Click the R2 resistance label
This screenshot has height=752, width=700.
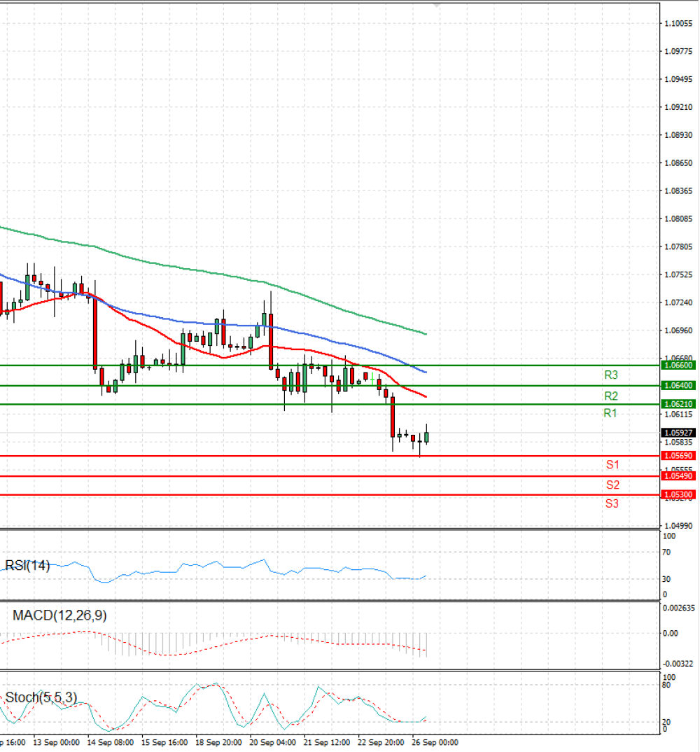(x=611, y=396)
